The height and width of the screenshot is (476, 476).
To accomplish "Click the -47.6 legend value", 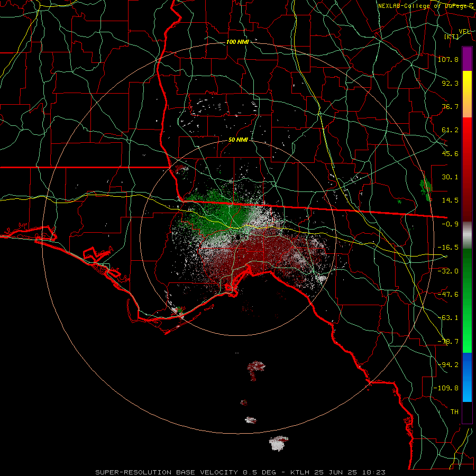I will [448, 294].
